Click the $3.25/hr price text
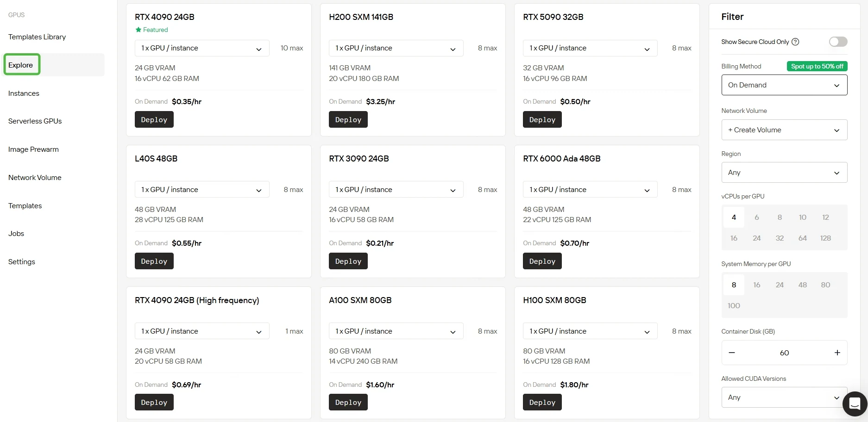Viewport: 868px width, 422px height. tap(380, 102)
